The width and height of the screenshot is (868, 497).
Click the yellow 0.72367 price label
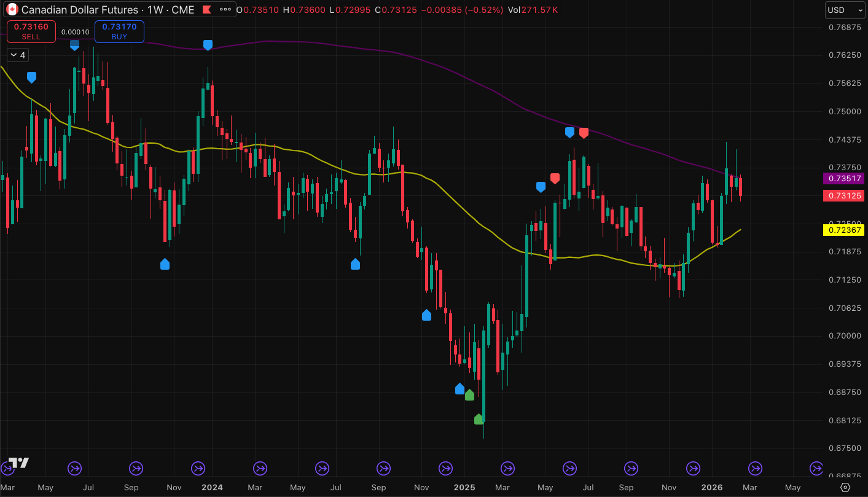[x=843, y=230]
